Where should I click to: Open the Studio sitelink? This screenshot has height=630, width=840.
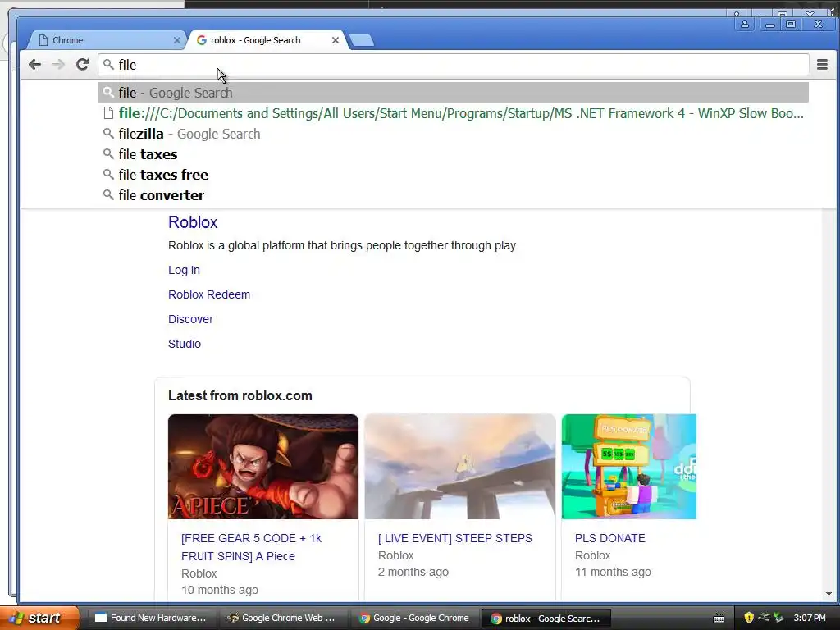185,344
